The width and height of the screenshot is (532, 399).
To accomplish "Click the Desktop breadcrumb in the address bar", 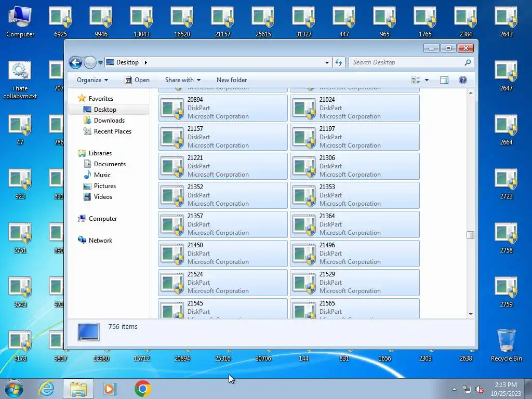I will click(127, 62).
